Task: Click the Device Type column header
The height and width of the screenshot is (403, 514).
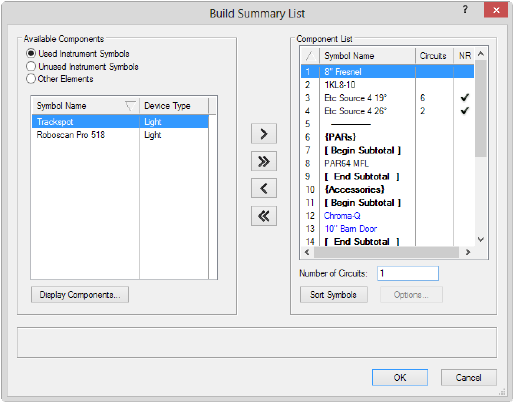Action: (x=174, y=106)
